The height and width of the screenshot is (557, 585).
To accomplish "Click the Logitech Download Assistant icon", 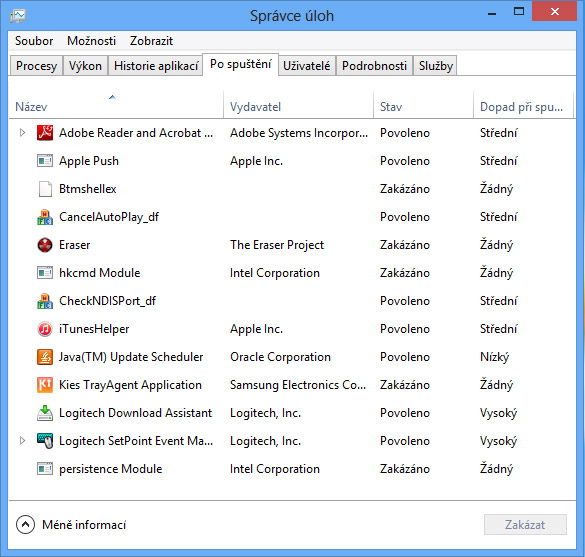I will coord(45,413).
